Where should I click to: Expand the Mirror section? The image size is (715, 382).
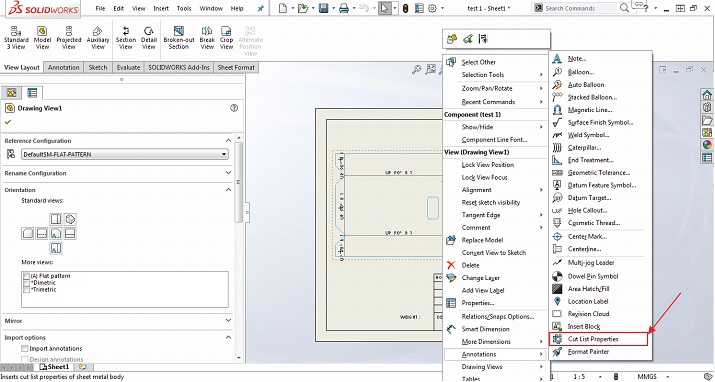click(x=228, y=320)
